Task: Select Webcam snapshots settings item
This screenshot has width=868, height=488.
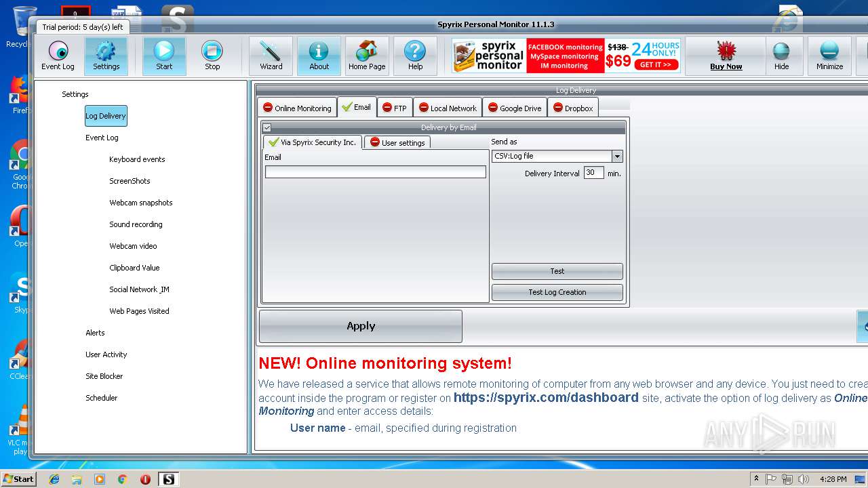Action: tap(141, 203)
